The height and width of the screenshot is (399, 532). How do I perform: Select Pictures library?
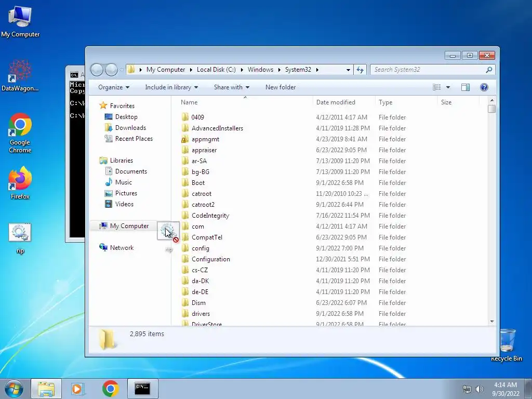click(x=126, y=193)
